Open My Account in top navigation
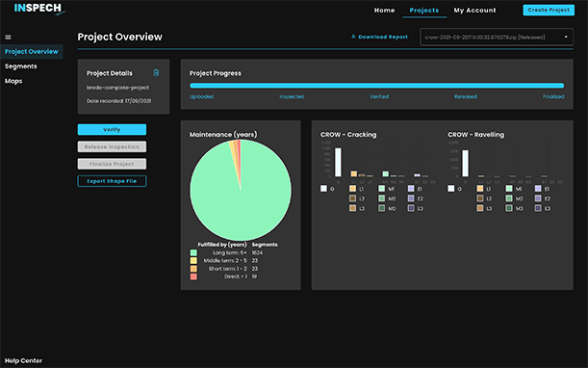Screen dimensions: 588x368 pyautogui.click(x=474, y=11)
